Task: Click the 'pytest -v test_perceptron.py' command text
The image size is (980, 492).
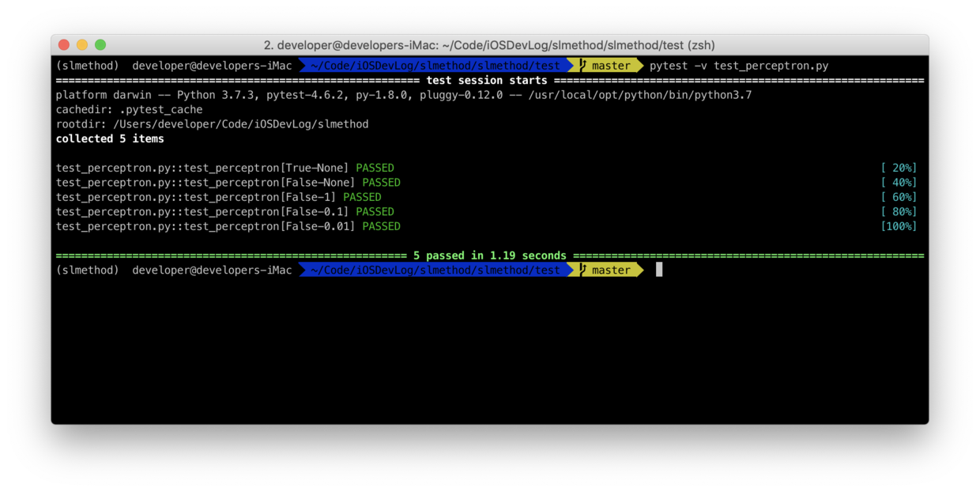Action: (739, 66)
